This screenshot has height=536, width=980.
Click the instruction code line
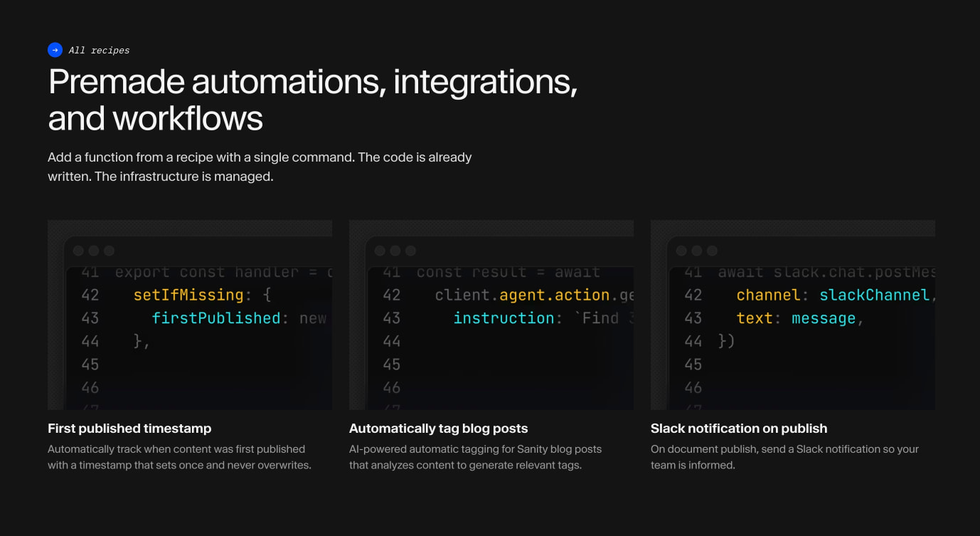point(543,318)
